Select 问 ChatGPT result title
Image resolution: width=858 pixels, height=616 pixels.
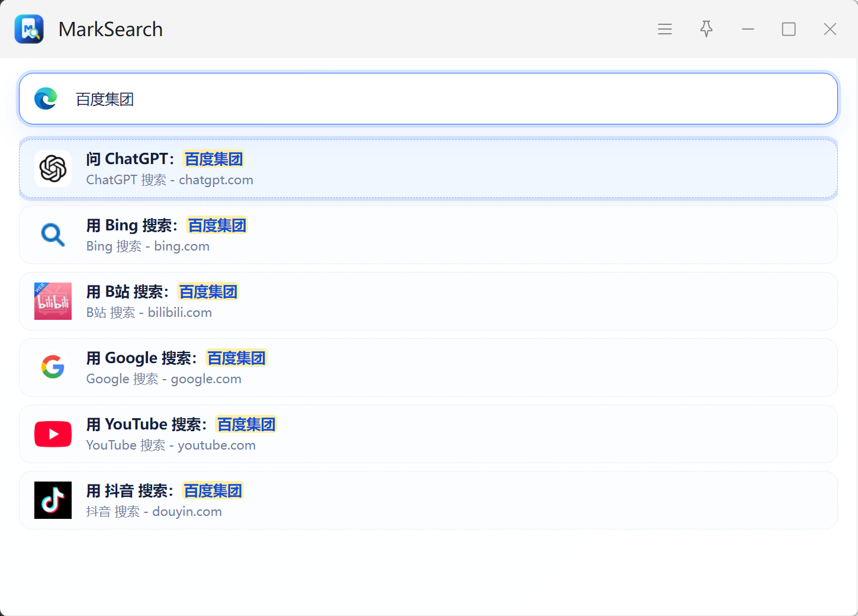(x=165, y=159)
